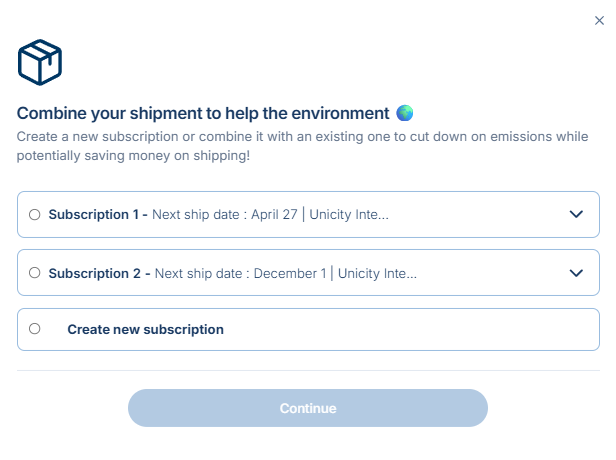Click the bold "Subscription 2 -" label
616x460 pixels.
[99, 272]
